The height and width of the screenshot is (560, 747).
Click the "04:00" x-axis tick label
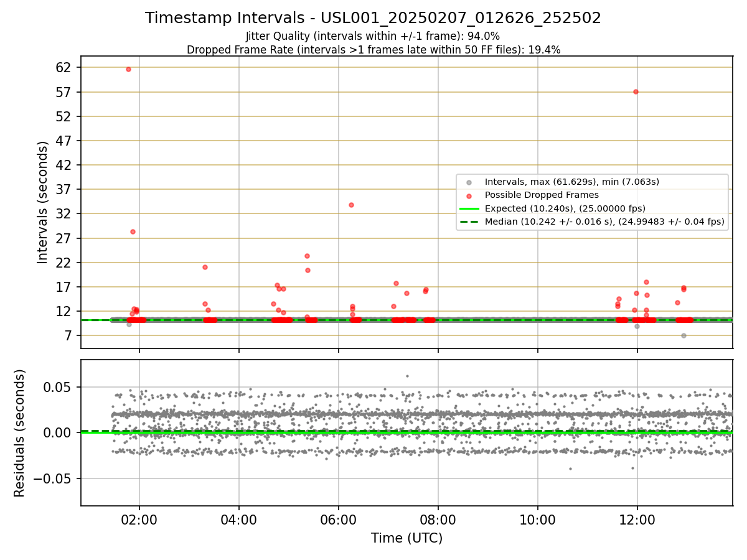tap(239, 520)
